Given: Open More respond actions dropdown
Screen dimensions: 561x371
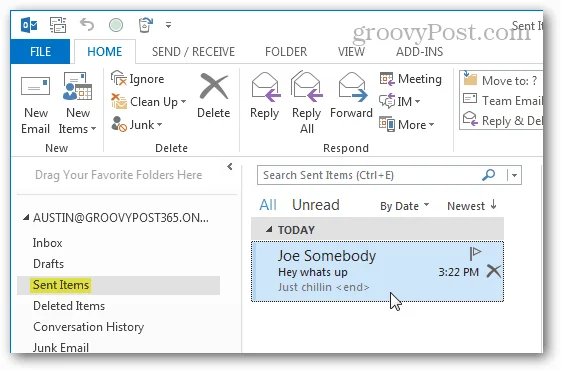Looking at the screenshot, I should 407,125.
